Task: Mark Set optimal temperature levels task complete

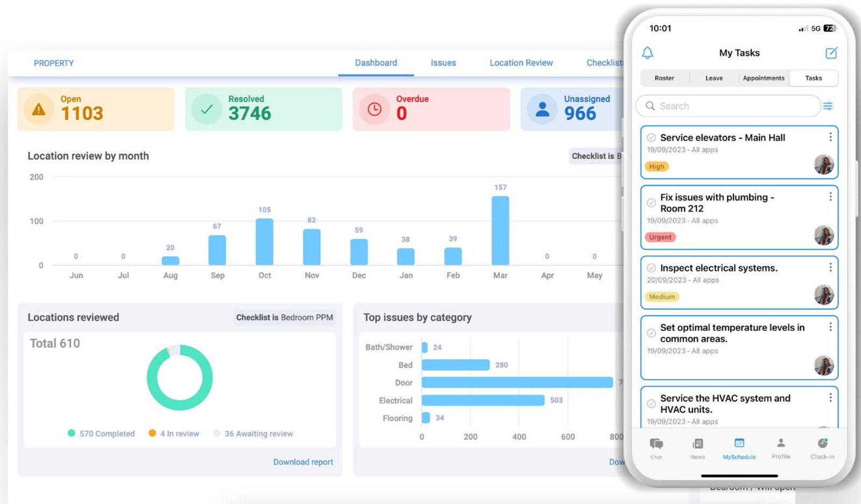Action: coord(651,333)
